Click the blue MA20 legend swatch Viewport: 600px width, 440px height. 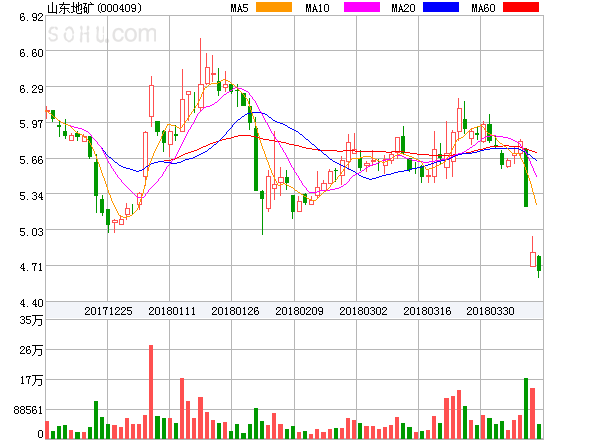point(441,7)
